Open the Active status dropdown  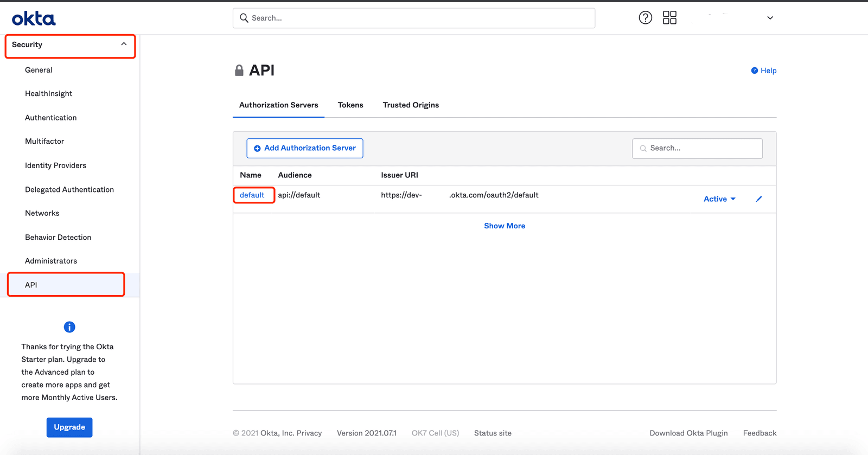point(719,199)
